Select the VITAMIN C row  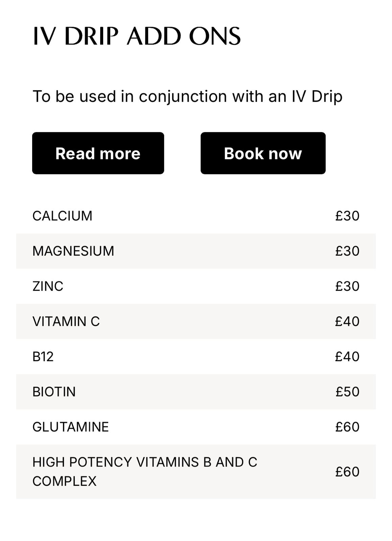click(x=196, y=321)
